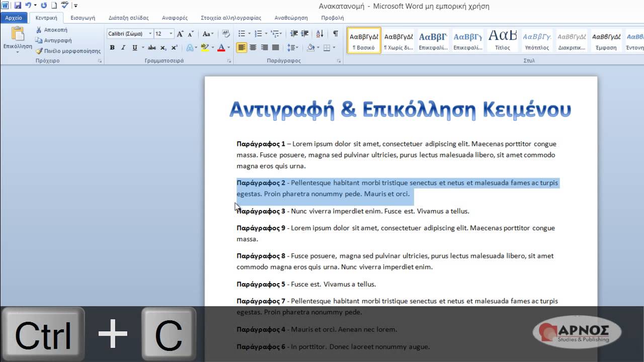Open underline style dropdown arrow
This screenshot has width=644, height=362.
(142, 48)
